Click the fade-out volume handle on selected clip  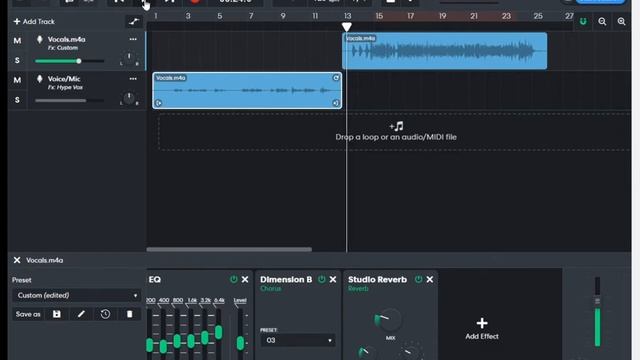pos(336,103)
